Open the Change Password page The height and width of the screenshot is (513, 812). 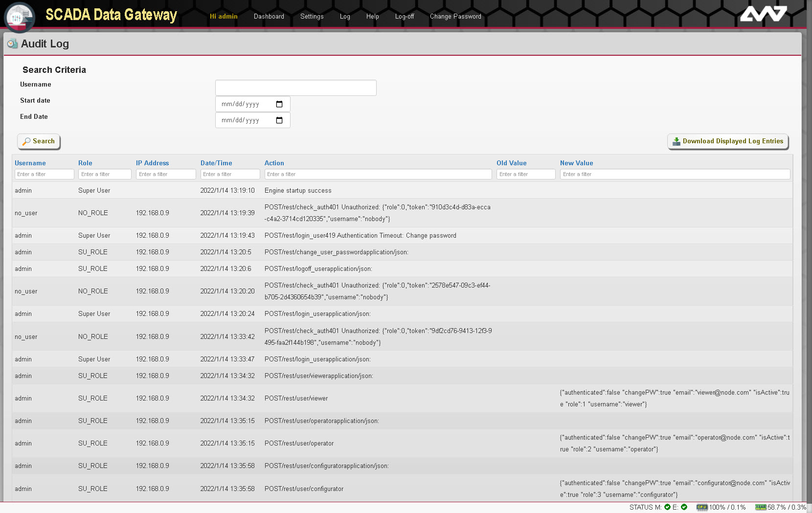point(455,17)
